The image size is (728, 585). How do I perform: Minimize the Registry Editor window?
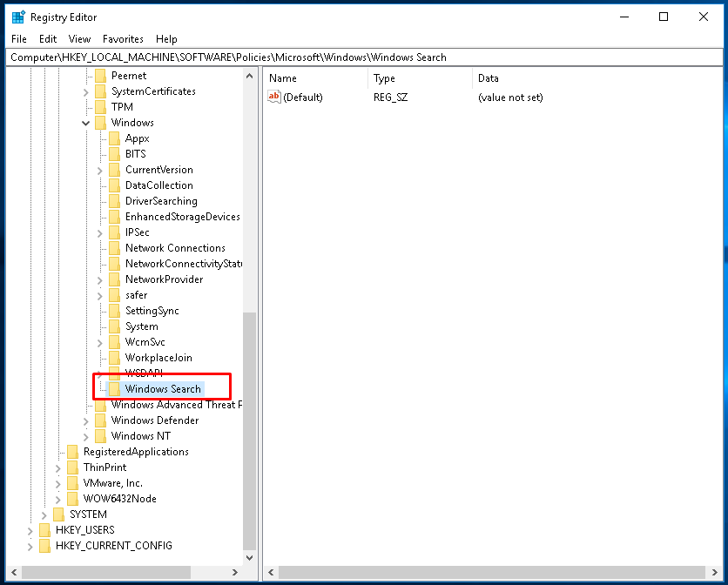[x=624, y=17]
